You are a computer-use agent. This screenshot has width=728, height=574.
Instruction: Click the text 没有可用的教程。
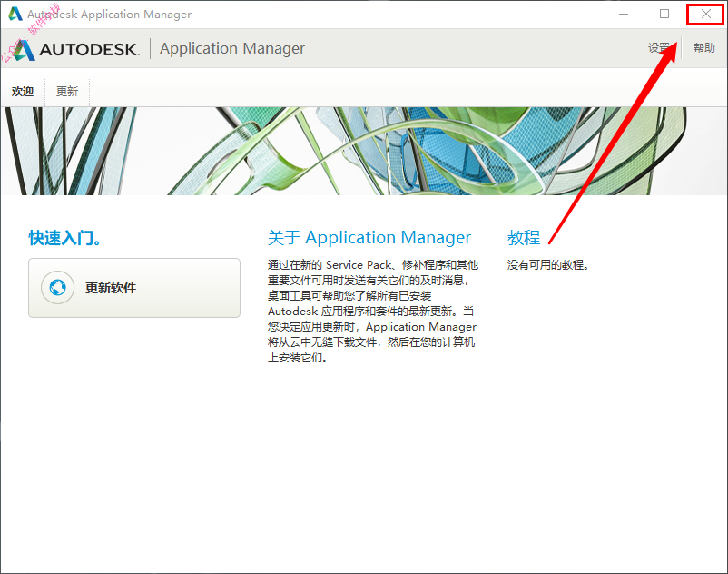coord(548,265)
